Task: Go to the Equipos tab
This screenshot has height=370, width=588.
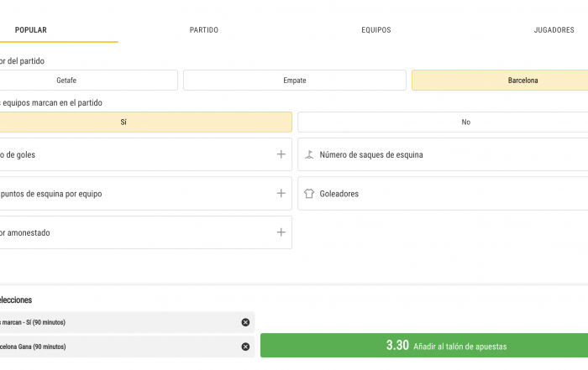Action: tap(375, 30)
